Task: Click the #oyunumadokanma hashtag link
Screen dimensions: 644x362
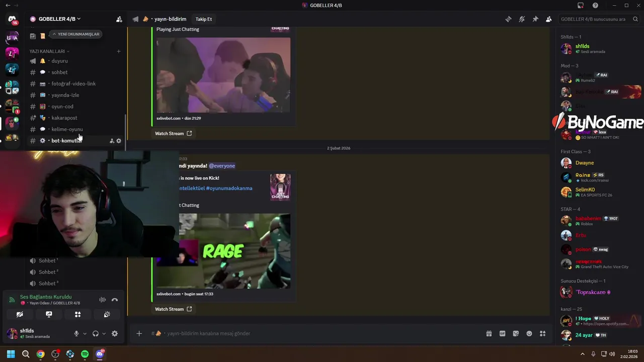Action: click(x=229, y=188)
